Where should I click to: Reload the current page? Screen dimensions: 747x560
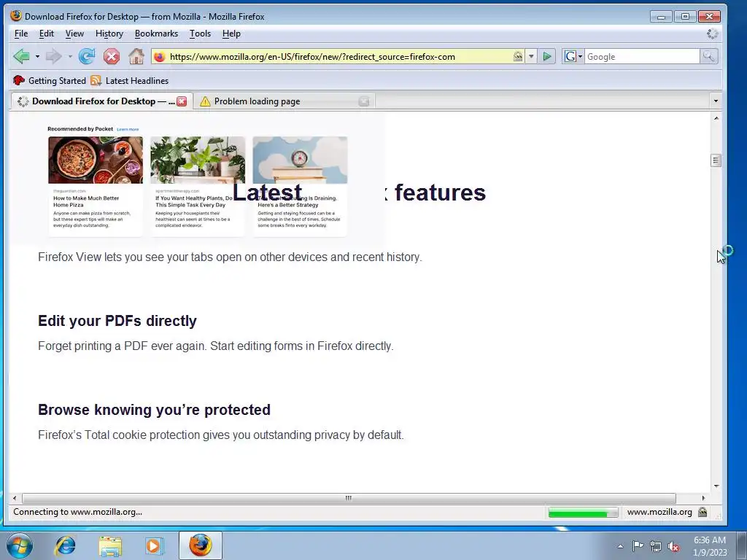click(x=87, y=57)
